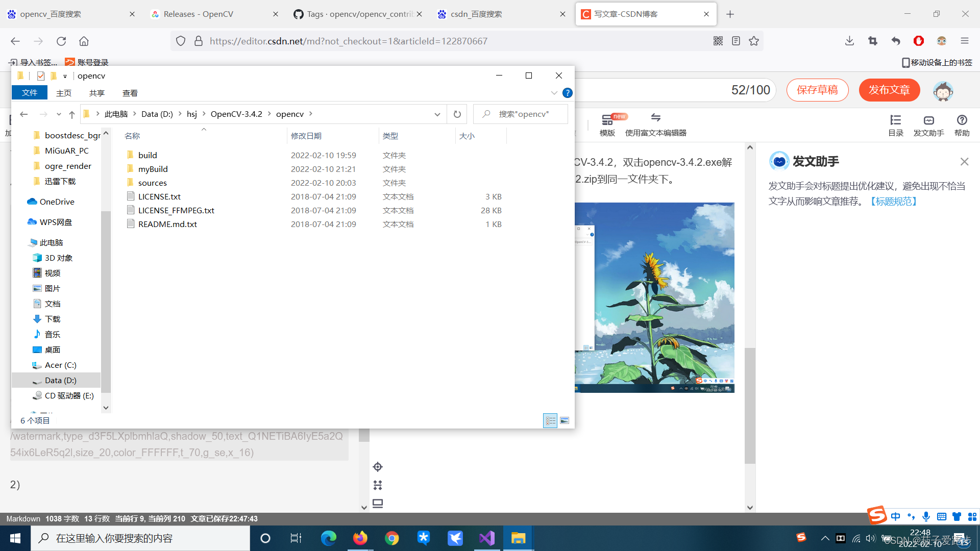Viewport: 980px width, 551px height.
Task: Click the 保存草稿 save draft button
Action: pyautogui.click(x=817, y=90)
